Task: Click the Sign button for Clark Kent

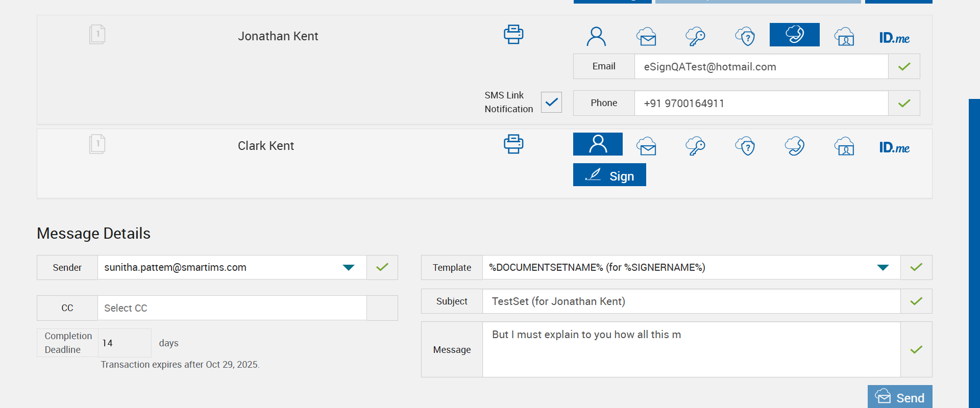Action: [x=609, y=175]
